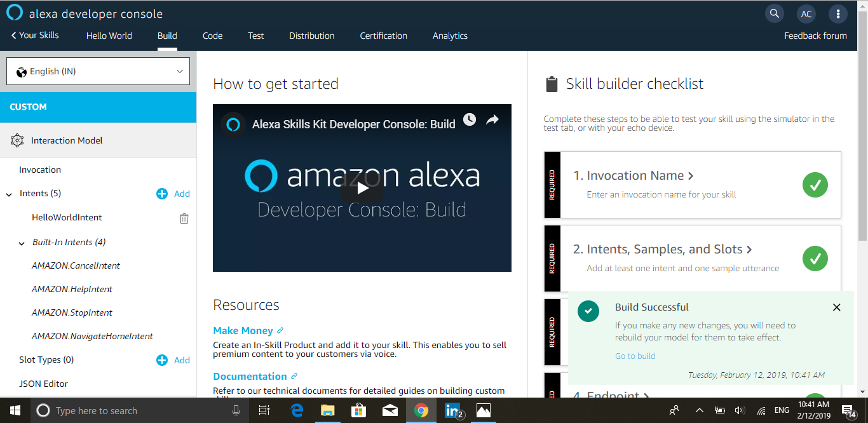868x423 pixels.
Task: Open Chrome from the taskbar
Action: (x=421, y=410)
